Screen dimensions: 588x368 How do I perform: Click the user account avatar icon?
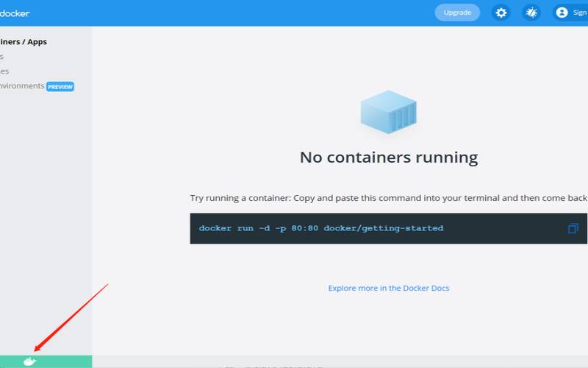coord(562,13)
